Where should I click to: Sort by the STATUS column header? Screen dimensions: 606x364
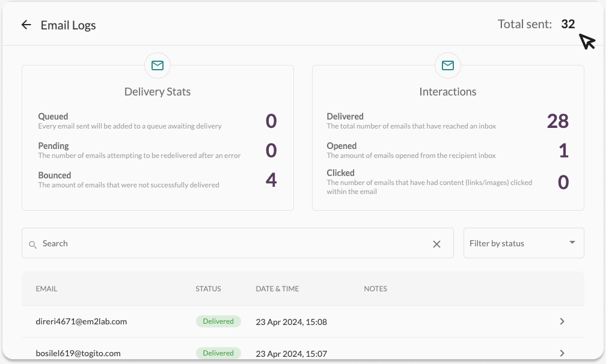[x=208, y=289]
